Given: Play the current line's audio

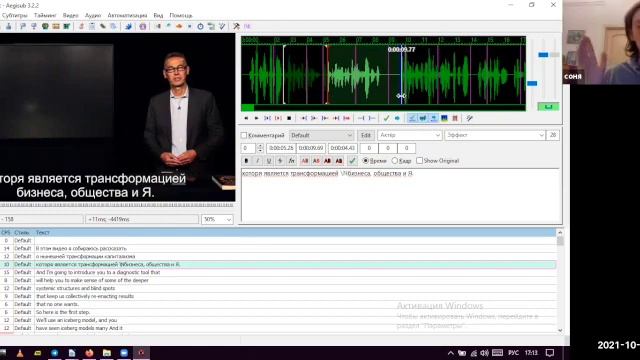Looking at the screenshot, I should (278, 118).
